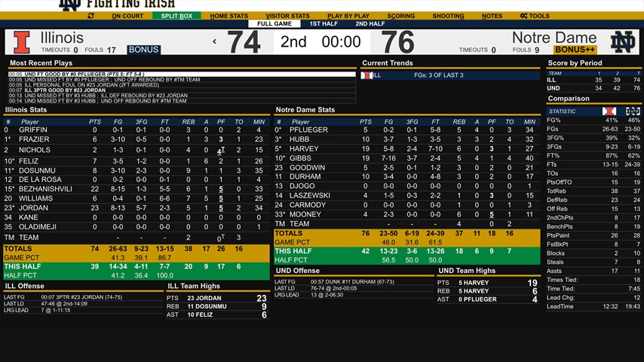
Task: Click the Illinois logo in the Comparison header
Action: click(x=609, y=111)
